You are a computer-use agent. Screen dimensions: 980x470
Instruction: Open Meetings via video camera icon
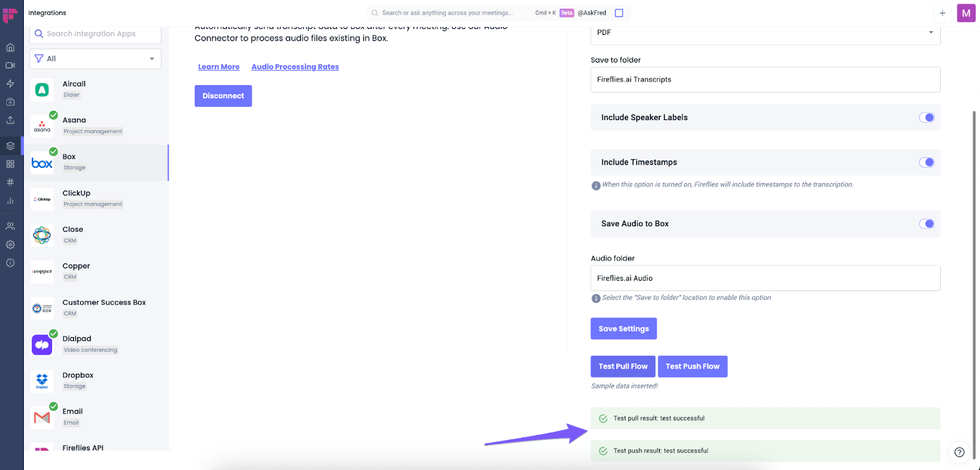[x=10, y=65]
